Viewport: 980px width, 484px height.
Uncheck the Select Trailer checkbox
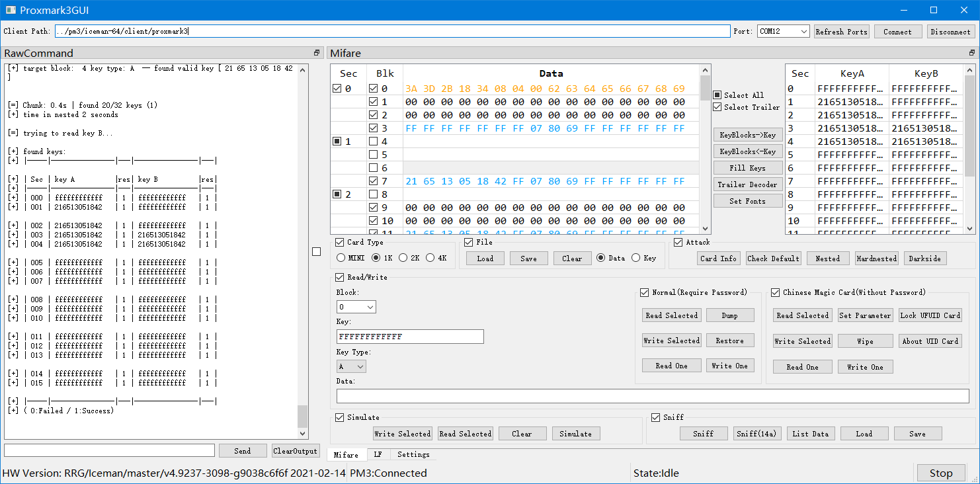(x=717, y=107)
